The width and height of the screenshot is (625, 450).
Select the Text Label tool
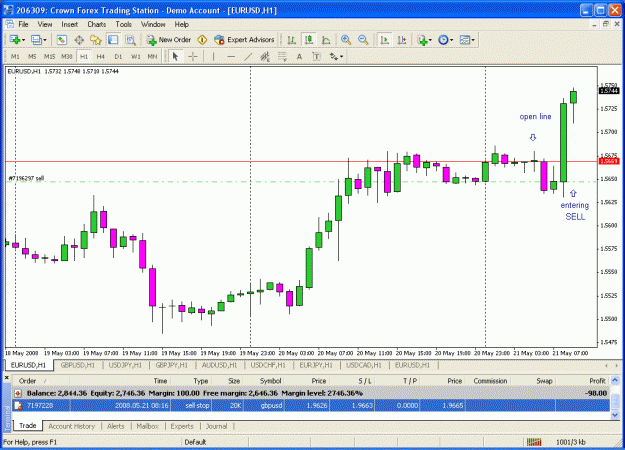pos(316,57)
